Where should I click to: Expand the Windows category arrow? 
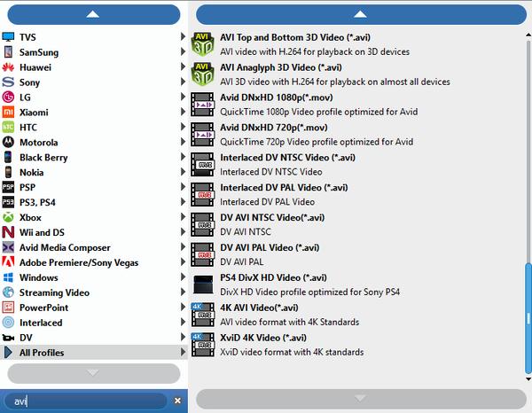184,277
